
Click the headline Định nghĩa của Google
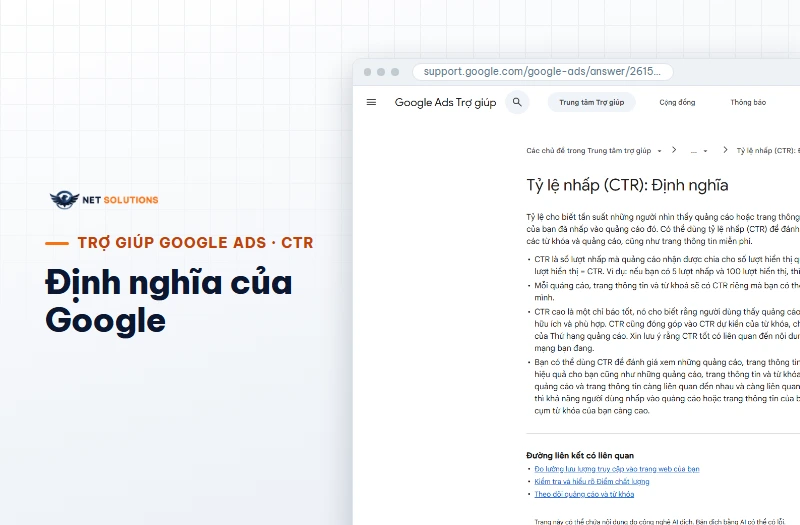tap(169, 301)
